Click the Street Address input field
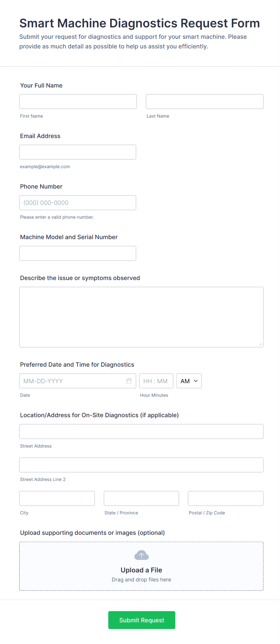The image size is (280, 644). coord(141,431)
